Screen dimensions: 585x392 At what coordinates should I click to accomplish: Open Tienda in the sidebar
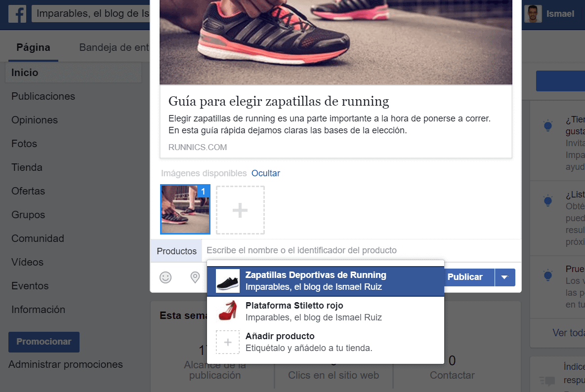(x=27, y=167)
